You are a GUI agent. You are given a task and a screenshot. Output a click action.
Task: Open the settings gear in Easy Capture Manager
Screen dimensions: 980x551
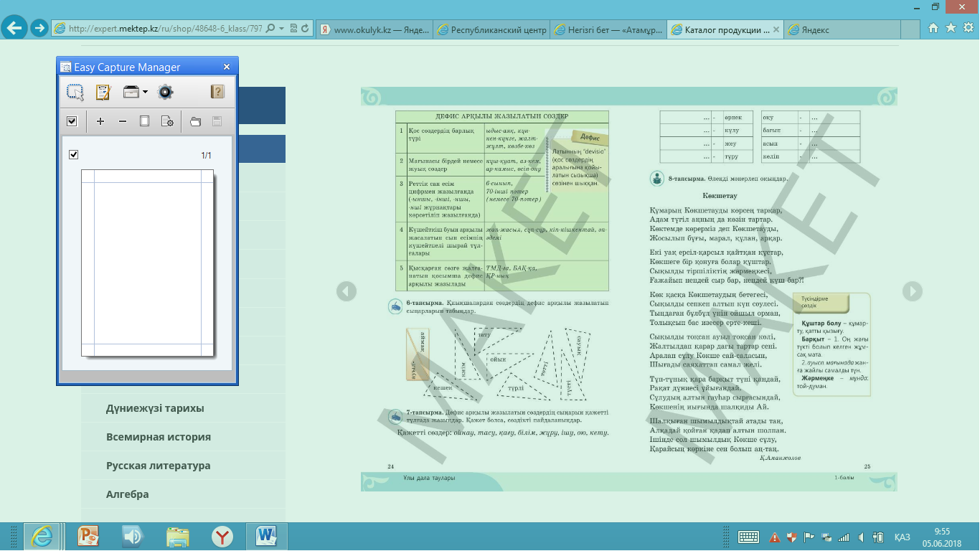[x=166, y=92]
